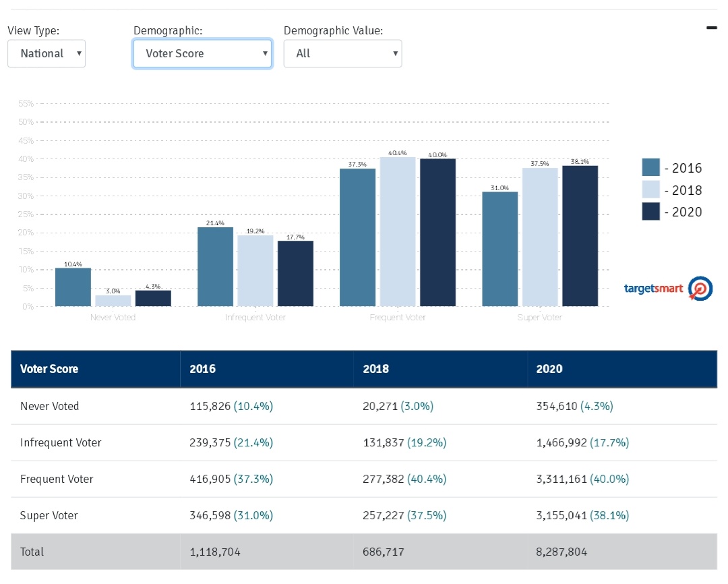
Task: Select the Super Voter row label
Action: [x=49, y=516]
